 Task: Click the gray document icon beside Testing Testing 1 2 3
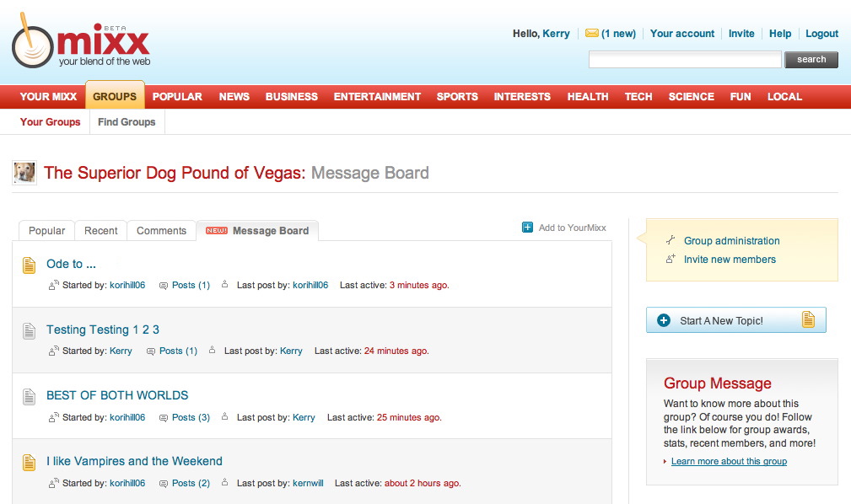(x=30, y=330)
